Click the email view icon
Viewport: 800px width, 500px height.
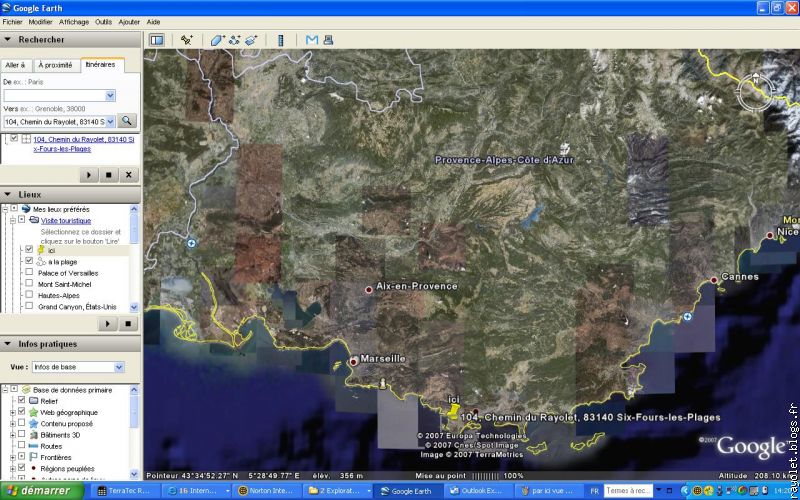(312, 40)
